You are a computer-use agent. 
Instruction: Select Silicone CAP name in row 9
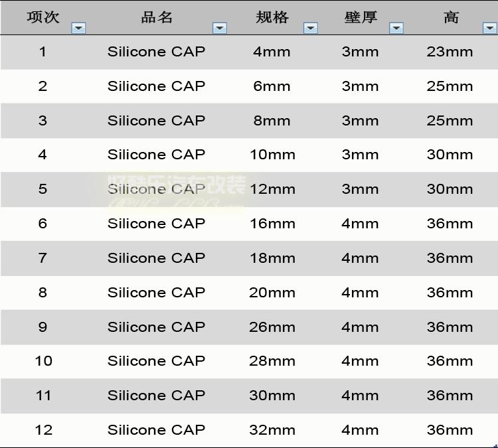tap(156, 327)
